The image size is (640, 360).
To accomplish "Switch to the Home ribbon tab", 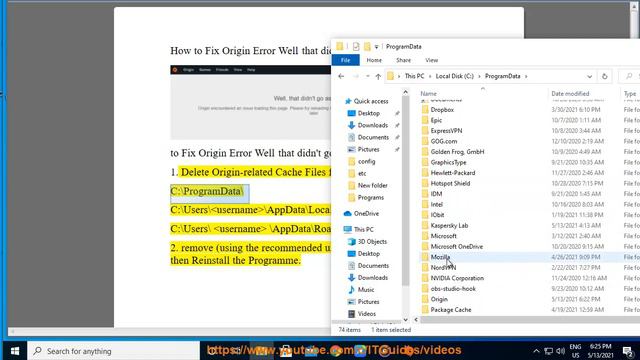I will click(x=374, y=60).
